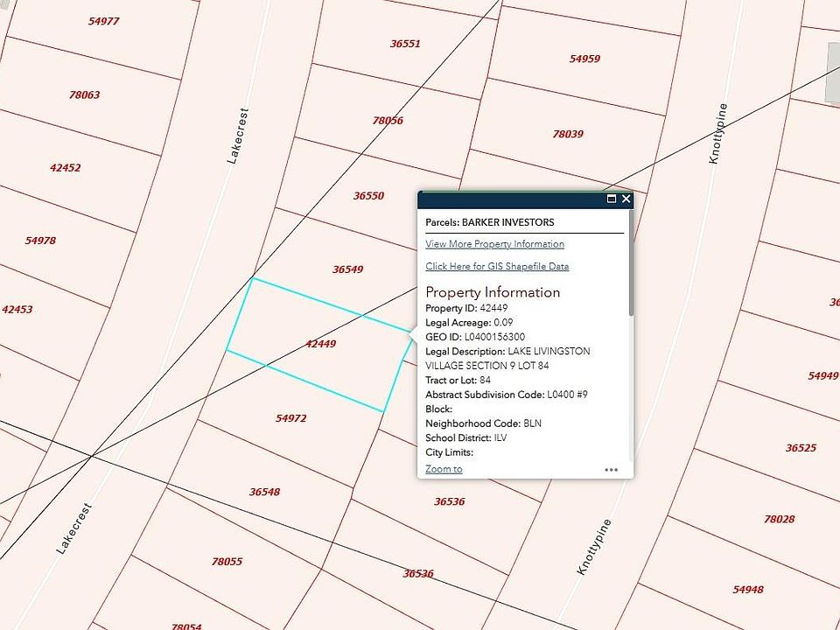Click the Abstract Subdivision Code L0400 #9 line

(507, 395)
